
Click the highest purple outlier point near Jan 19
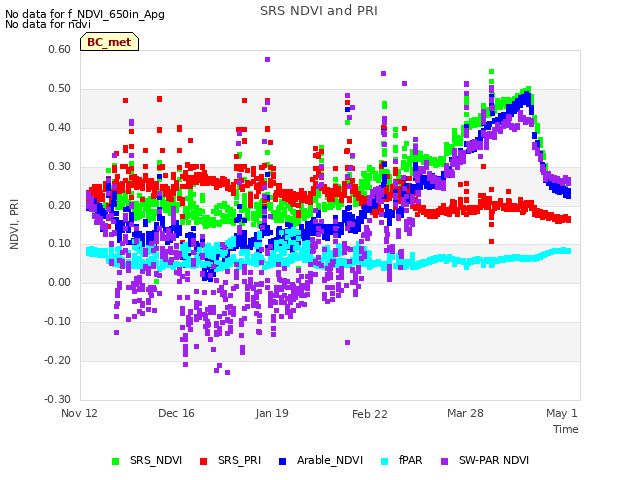point(267,60)
